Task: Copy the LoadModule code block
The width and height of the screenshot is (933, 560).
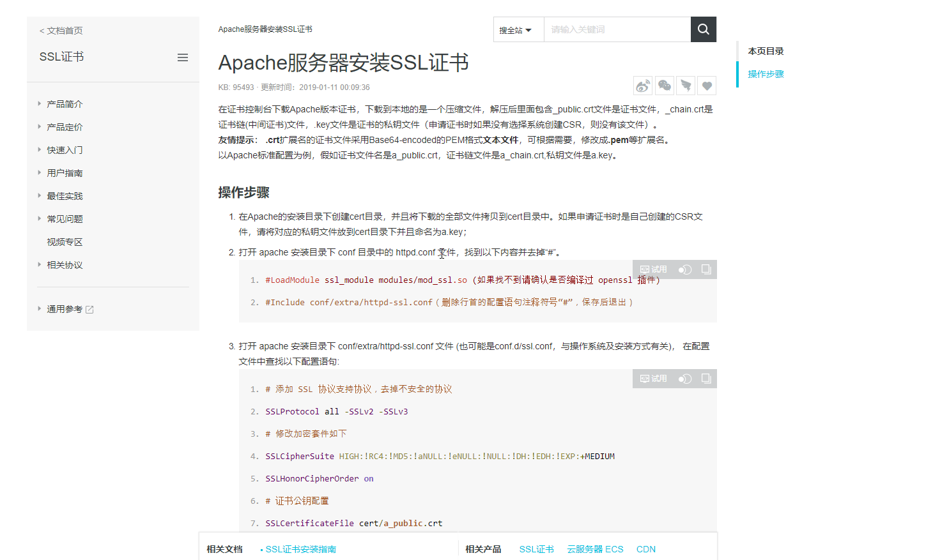Action: [x=706, y=269]
